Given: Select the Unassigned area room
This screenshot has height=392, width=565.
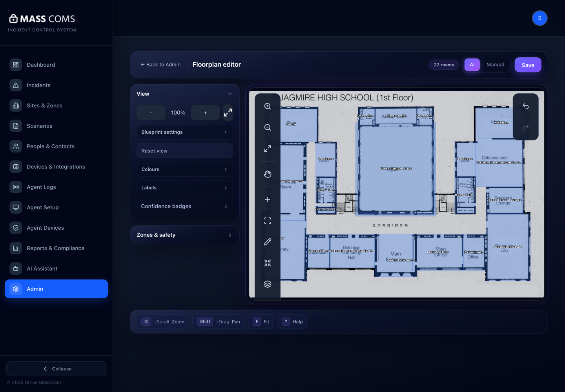Looking at the screenshot, I should coord(395,169).
